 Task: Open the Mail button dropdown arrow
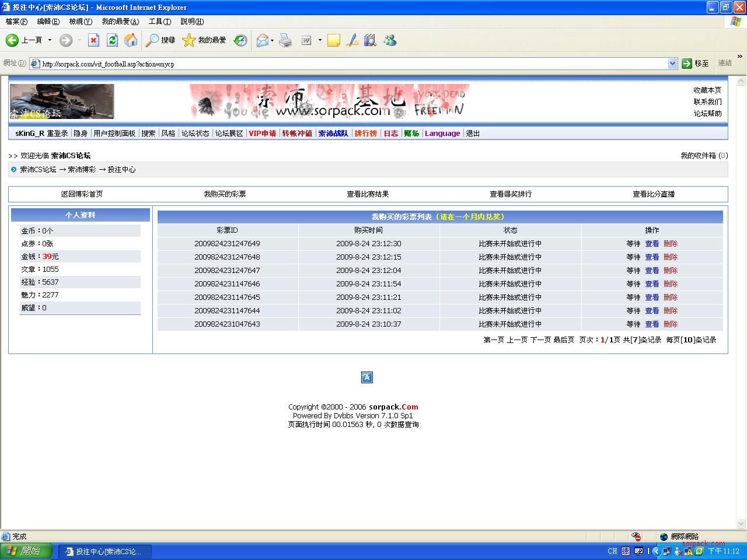point(273,40)
